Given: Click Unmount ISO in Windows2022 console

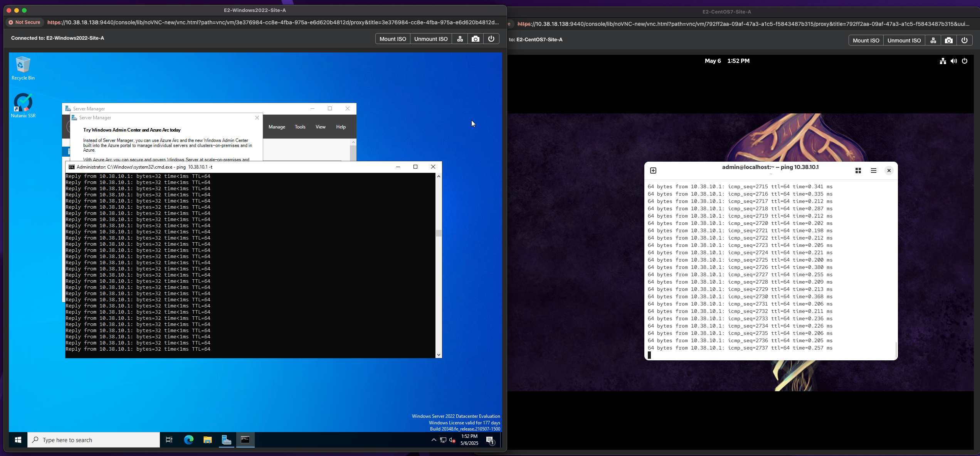Looking at the screenshot, I should [431, 39].
